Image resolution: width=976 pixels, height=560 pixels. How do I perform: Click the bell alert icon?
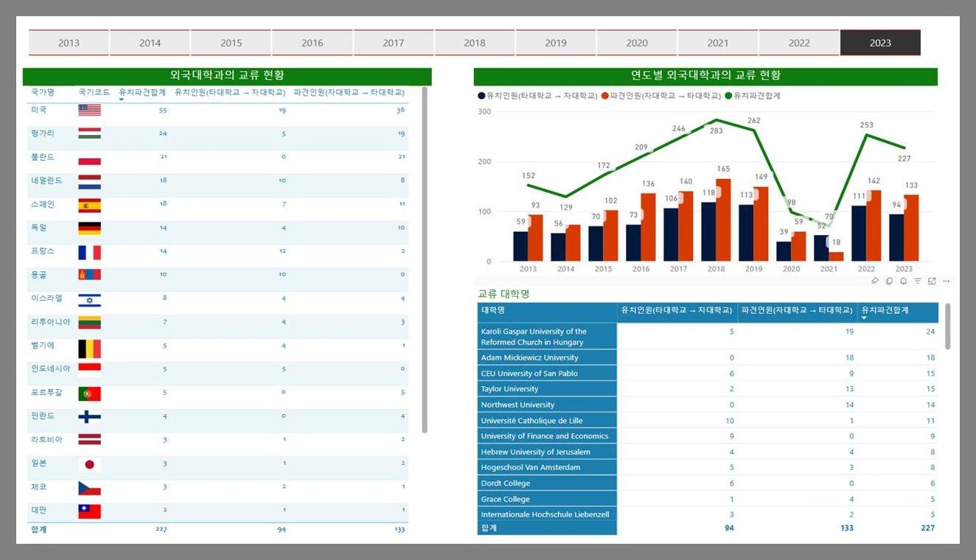904,281
